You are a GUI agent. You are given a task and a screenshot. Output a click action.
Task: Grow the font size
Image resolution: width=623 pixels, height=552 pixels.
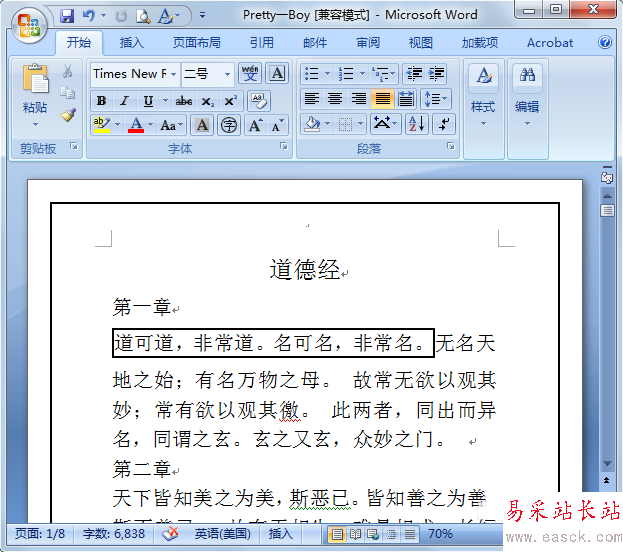tap(255, 126)
